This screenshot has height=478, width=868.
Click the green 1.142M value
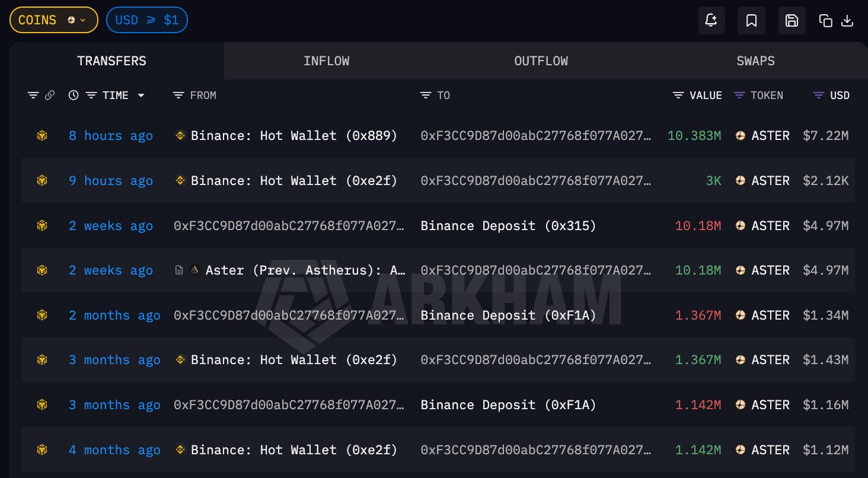click(698, 450)
